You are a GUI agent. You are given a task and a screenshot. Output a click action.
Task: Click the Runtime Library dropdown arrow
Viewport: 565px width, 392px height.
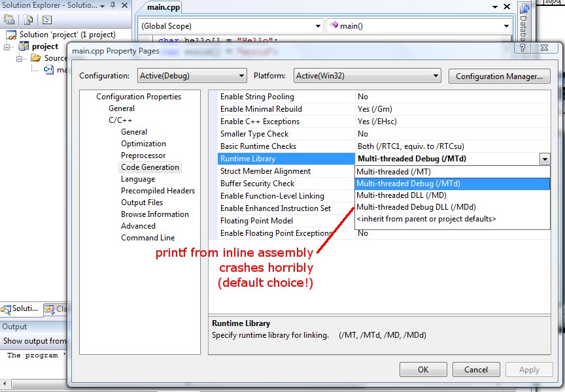(545, 159)
